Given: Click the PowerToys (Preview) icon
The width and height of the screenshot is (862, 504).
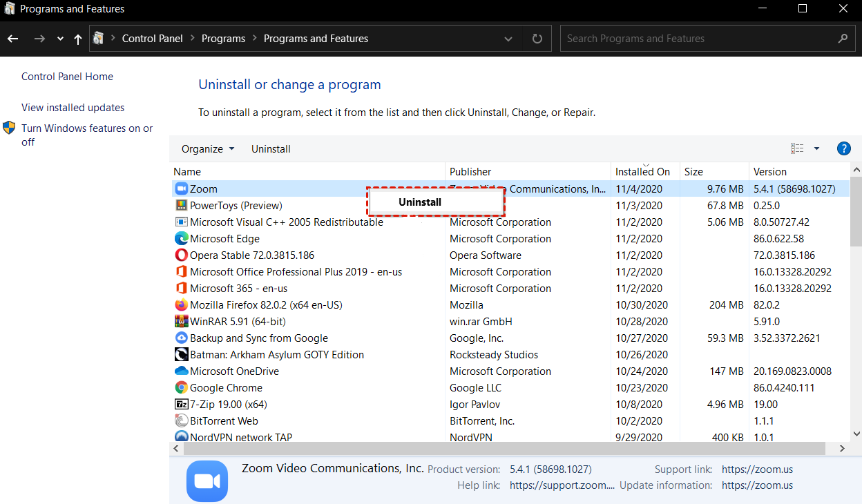Looking at the screenshot, I should [181, 205].
